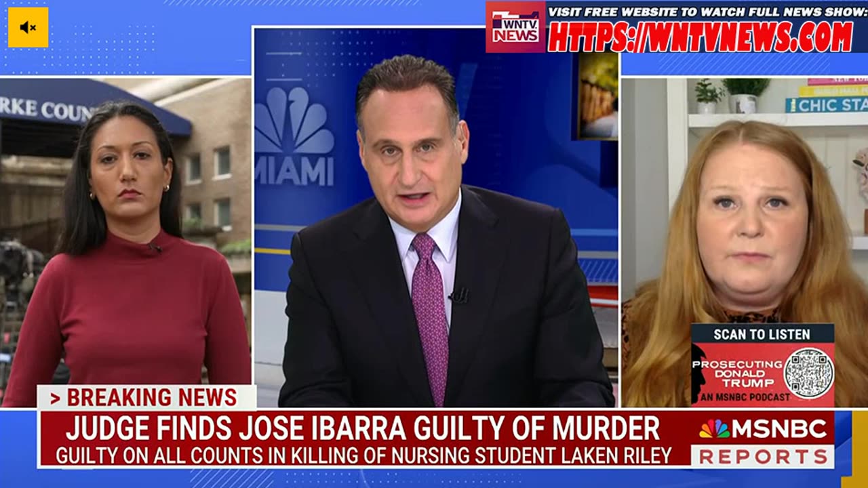Click the "MIAMI" text on the studio backdrop
This screenshot has width=868, height=488.
[294, 171]
